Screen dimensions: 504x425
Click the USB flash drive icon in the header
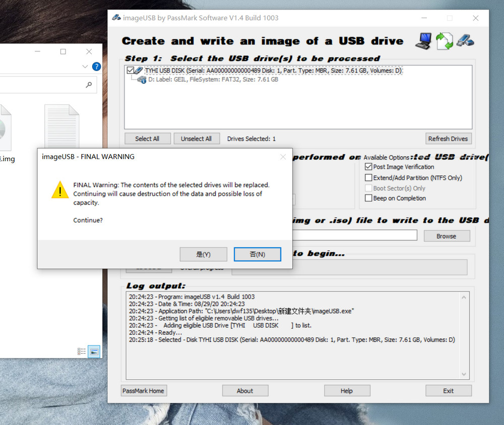click(465, 40)
